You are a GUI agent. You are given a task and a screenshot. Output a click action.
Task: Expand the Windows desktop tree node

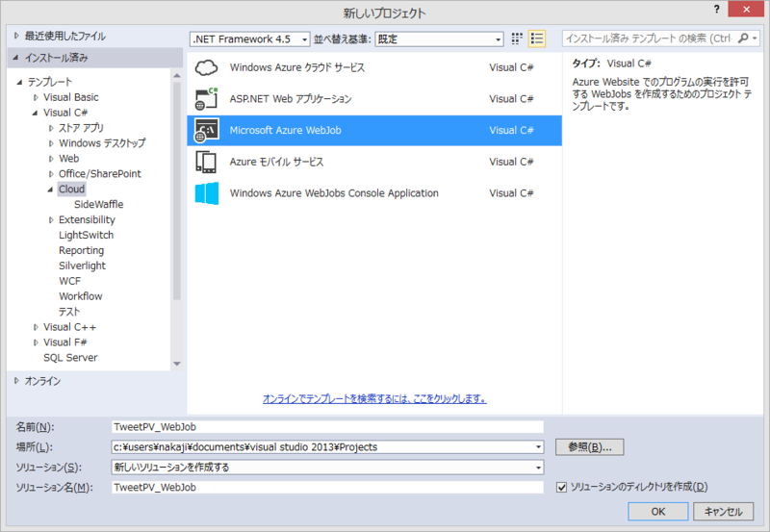(51, 143)
